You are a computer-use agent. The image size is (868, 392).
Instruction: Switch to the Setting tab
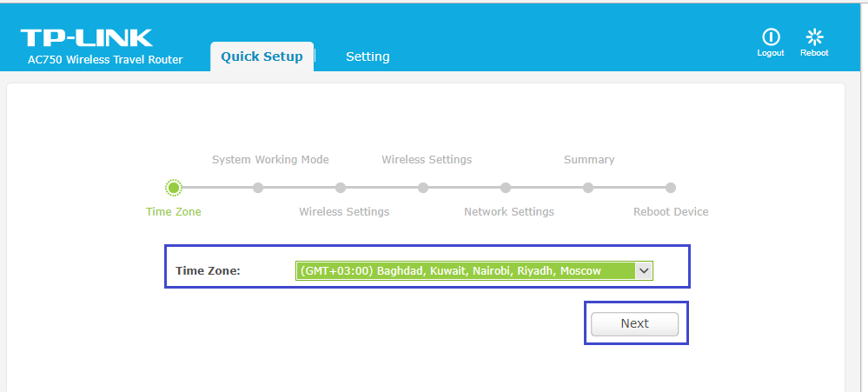pos(368,56)
